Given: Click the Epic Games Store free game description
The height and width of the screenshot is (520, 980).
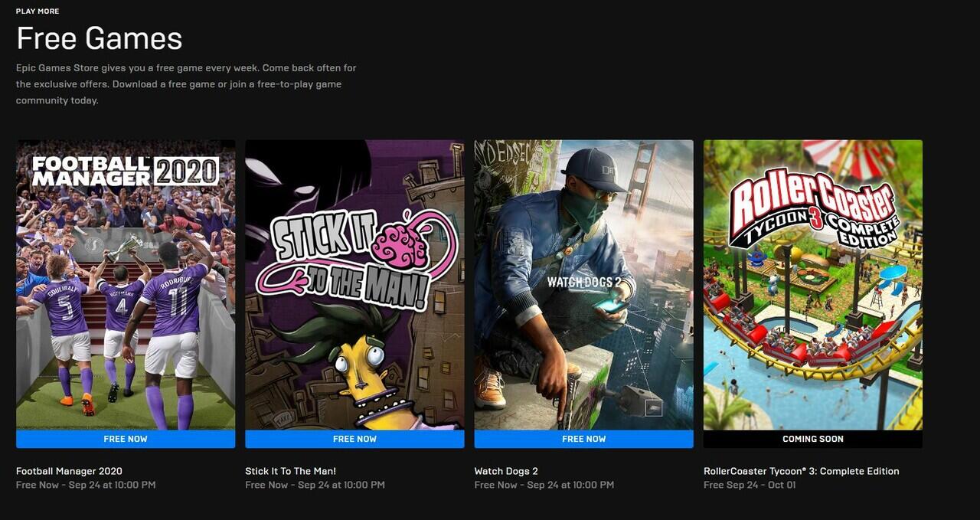Looking at the screenshot, I should (186, 84).
